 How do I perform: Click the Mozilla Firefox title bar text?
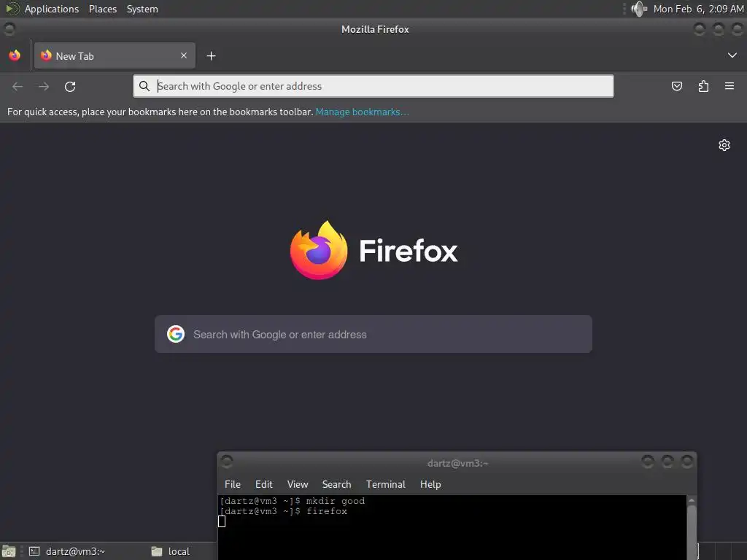coord(375,29)
